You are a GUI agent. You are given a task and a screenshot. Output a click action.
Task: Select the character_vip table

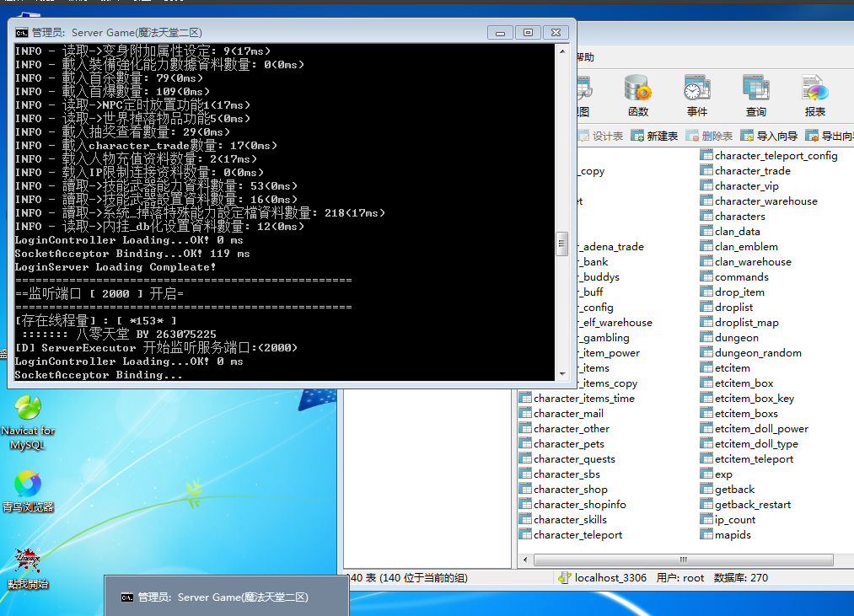pos(739,186)
